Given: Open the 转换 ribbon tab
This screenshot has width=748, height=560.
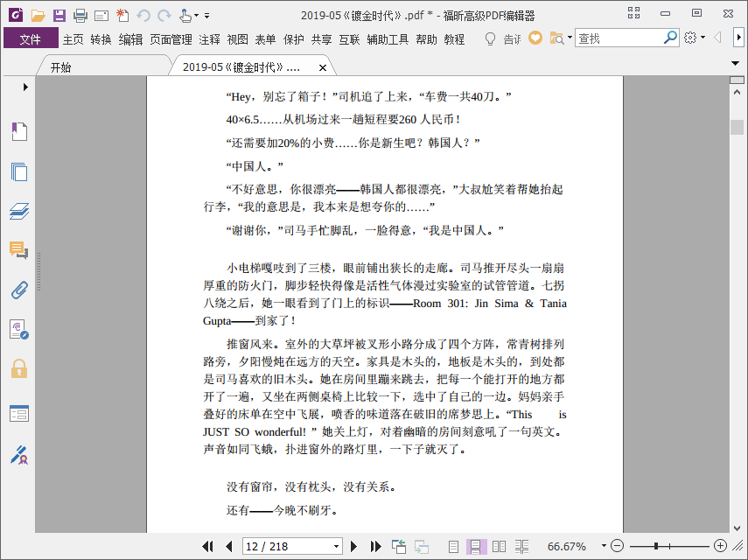Looking at the screenshot, I should [x=101, y=39].
